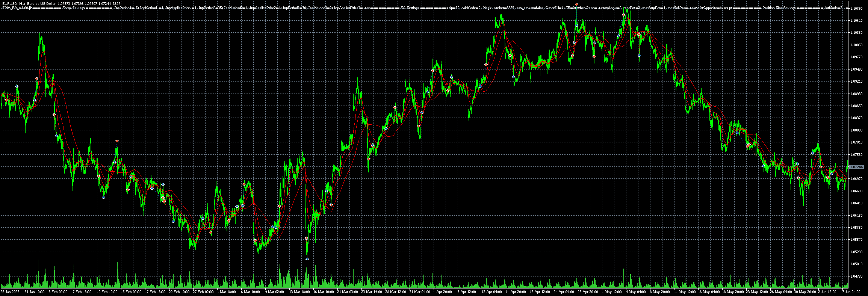Click the 1.07530 price axis label
868x296 pixels.
(857, 154)
